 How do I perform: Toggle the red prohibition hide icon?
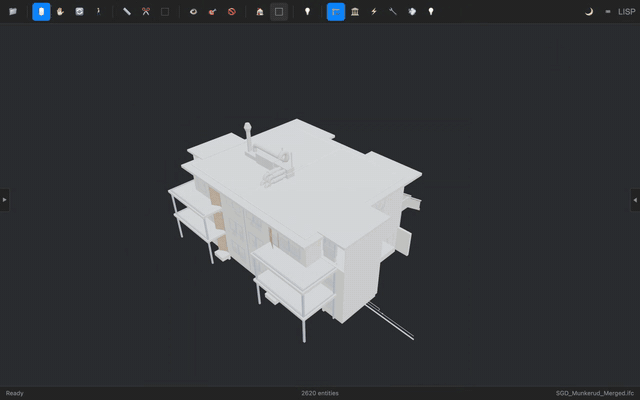coord(231,11)
